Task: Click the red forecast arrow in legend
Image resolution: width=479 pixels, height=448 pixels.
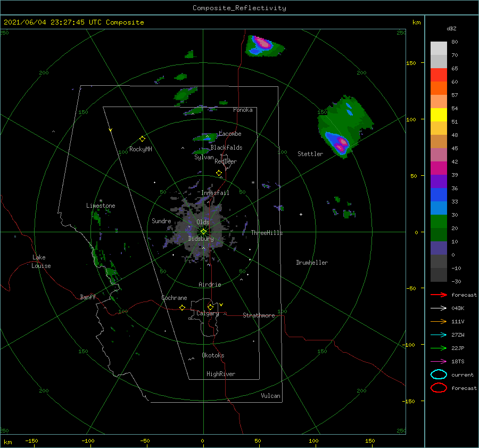Action: (439, 295)
